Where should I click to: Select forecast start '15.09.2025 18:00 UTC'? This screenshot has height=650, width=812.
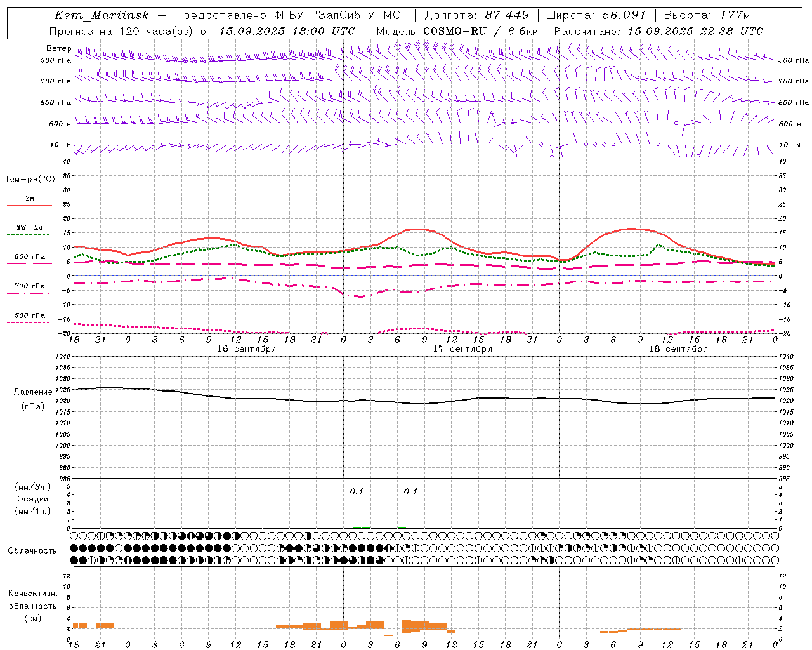287,31
